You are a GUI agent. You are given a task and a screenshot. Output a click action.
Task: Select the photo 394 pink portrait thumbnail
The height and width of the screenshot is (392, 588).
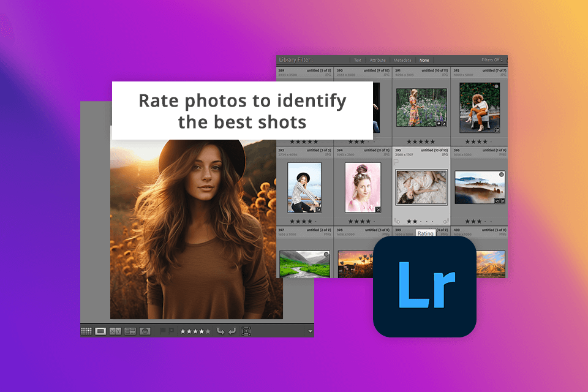363,187
